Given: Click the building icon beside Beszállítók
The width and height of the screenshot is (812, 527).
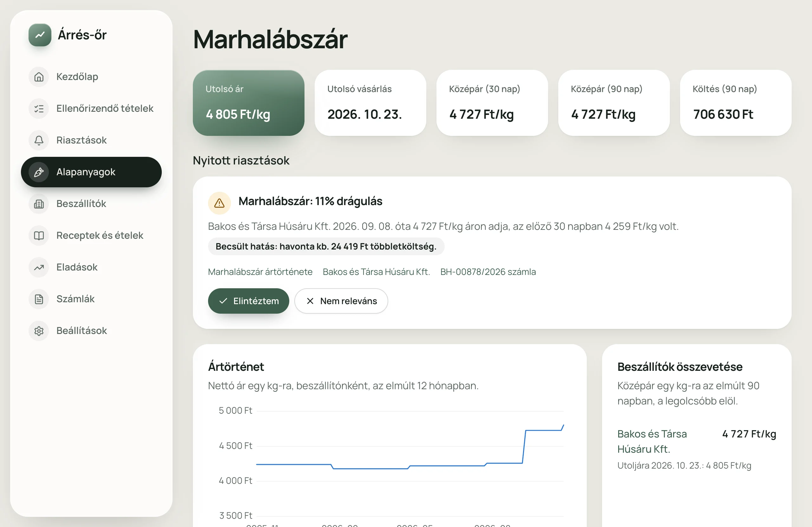Looking at the screenshot, I should pos(39,204).
